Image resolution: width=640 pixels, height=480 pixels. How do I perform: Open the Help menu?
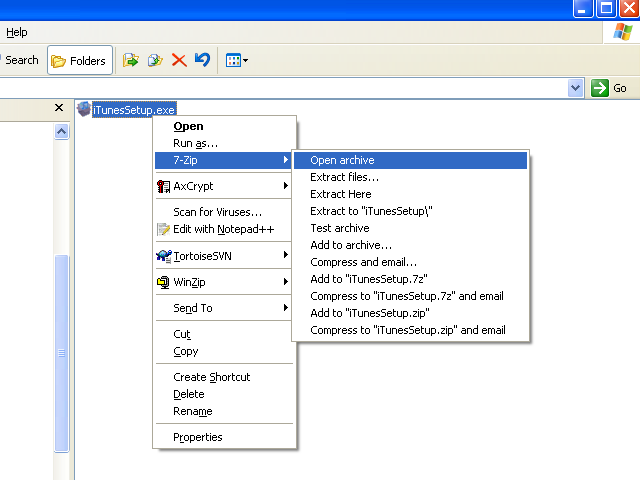coord(16,32)
